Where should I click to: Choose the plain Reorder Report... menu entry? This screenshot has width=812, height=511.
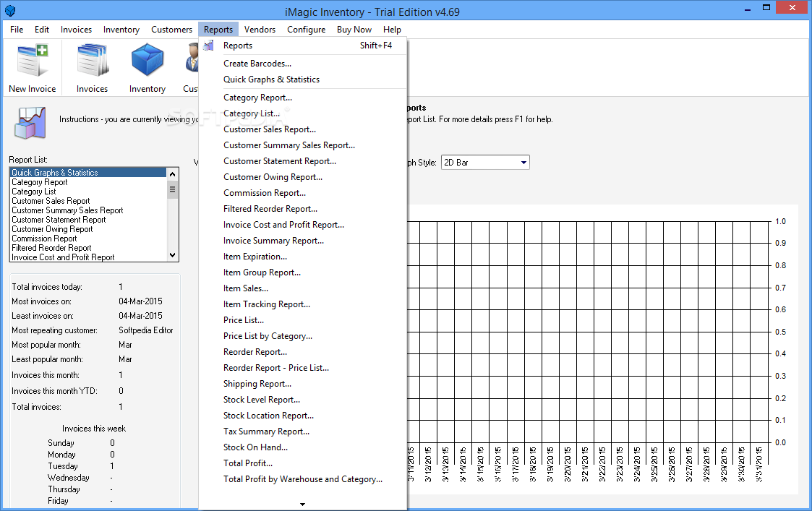[303, 353]
